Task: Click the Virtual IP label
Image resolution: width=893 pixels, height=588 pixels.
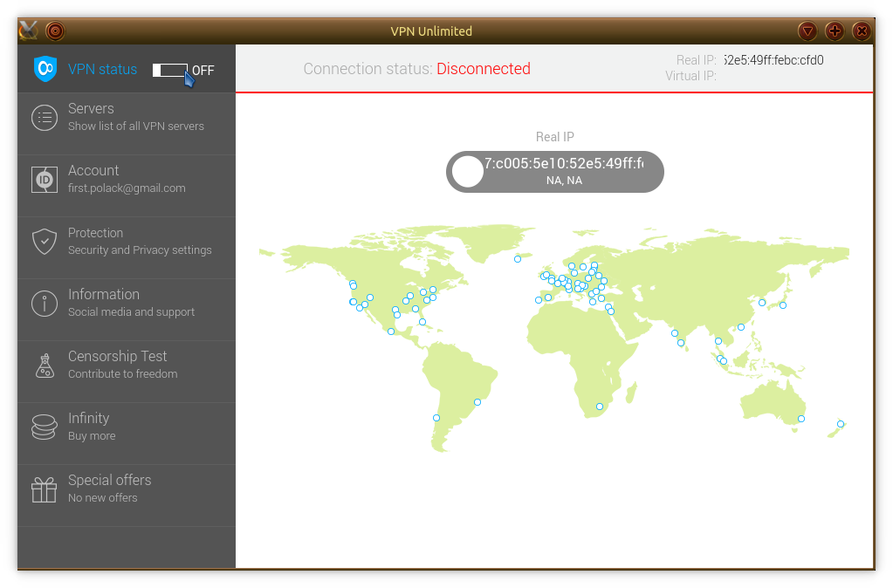Action: pyautogui.click(x=690, y=76)
